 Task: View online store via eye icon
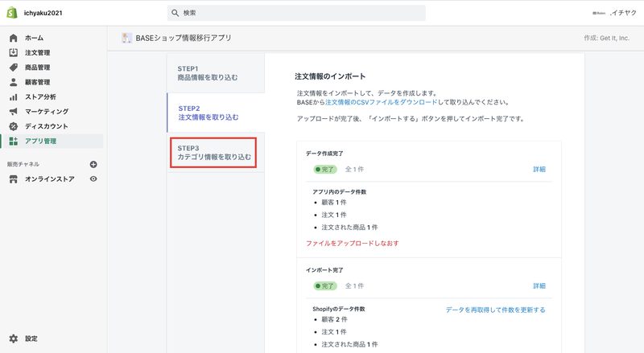tap(93, 179)
